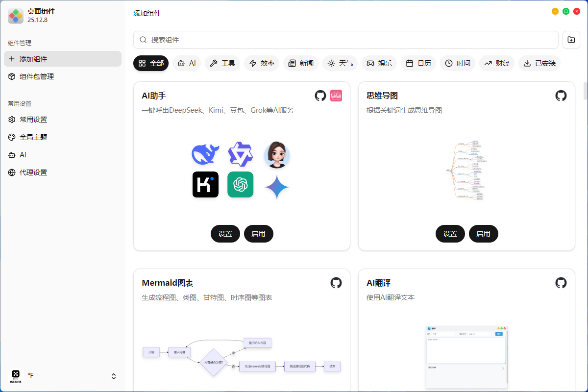Select the 全部 category tab
588x392 pixels.
pyautogui.click(x=151, y=63)
